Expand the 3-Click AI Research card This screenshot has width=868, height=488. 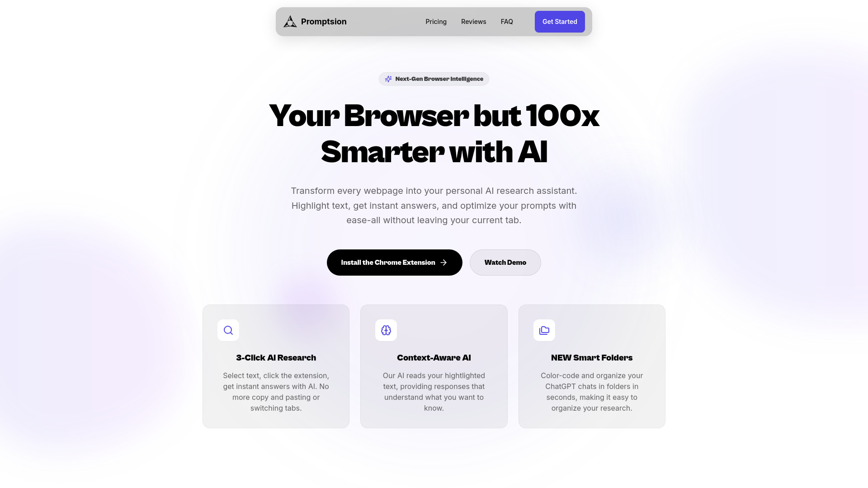coord(276,366)
